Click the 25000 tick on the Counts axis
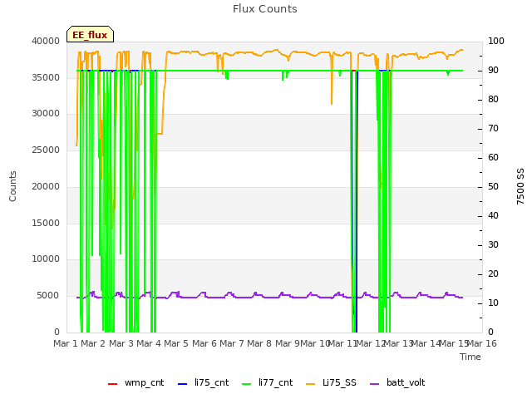Viewport: 532px width, 399px height. click(x=46, y=150)
